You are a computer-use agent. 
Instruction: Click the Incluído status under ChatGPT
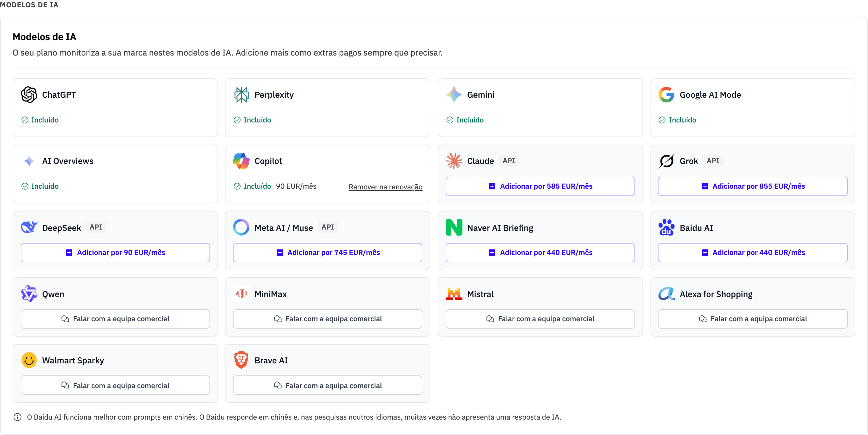[x=40, y=120]
